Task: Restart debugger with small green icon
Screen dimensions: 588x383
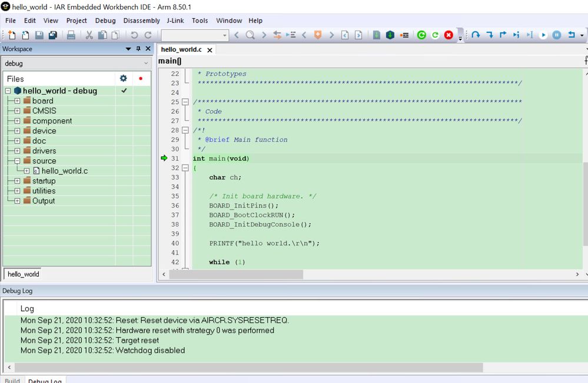Action: coord(435,35)
